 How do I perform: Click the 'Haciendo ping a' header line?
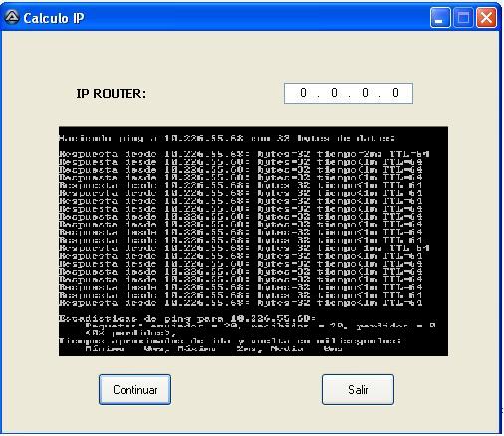[227, 138]
